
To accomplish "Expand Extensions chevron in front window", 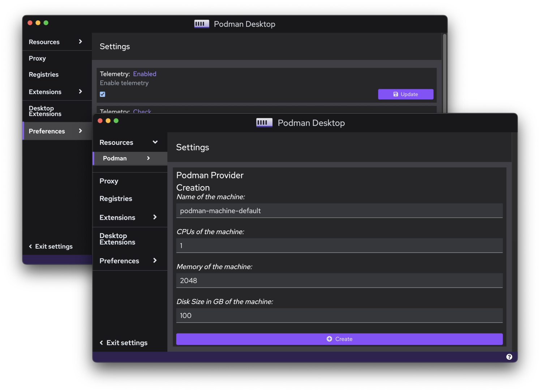I will (x=155, y=217).
